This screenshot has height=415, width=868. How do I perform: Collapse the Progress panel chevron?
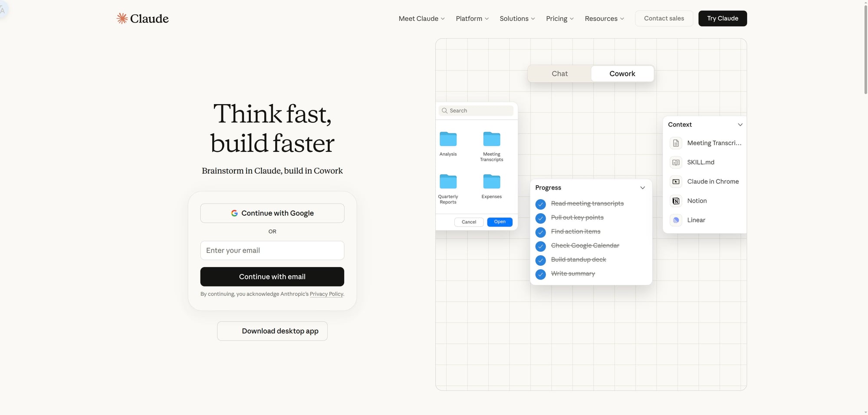(x=642, y=188)
